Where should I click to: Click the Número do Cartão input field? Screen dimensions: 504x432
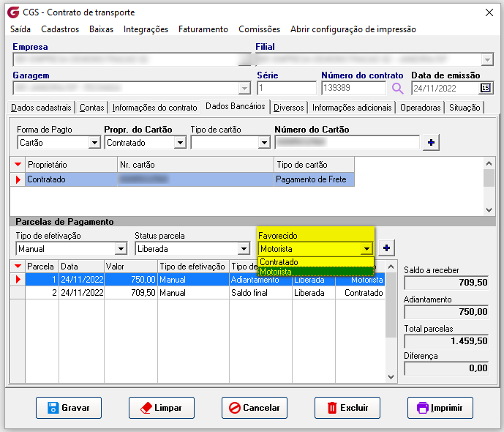coord(347,143)
